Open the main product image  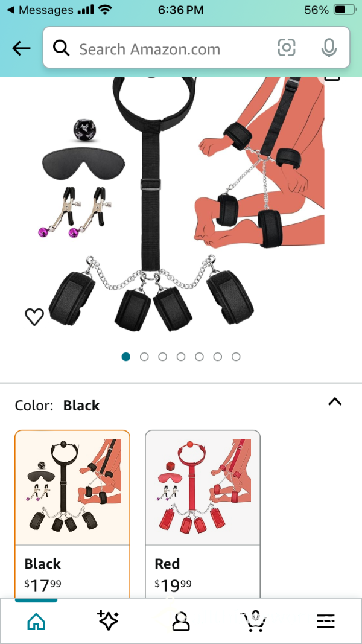click(x=180, y=205)
